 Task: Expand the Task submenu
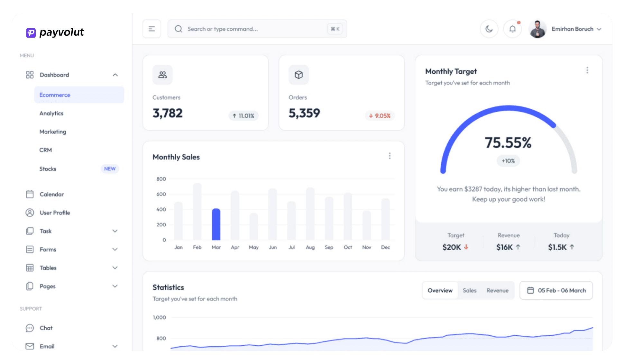click(115, 231)
